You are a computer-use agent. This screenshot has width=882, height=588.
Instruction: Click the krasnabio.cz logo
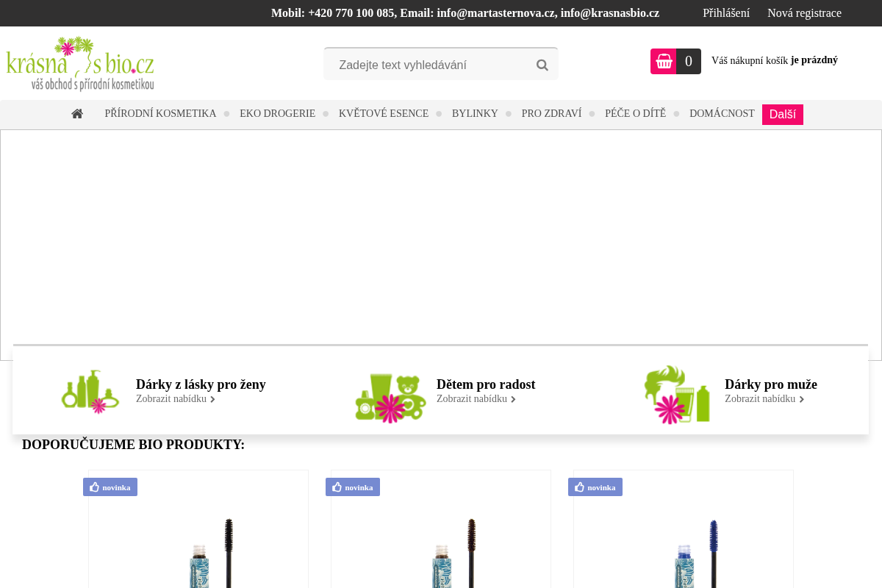80,63
